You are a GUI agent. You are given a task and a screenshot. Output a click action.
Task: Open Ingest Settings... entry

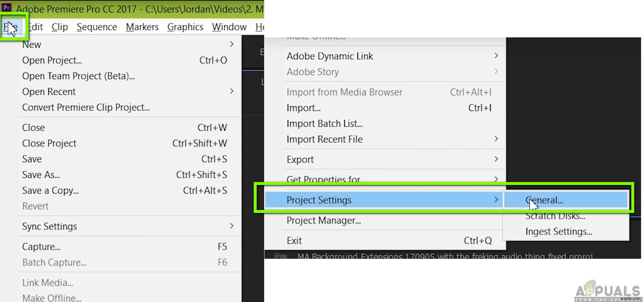566,231
